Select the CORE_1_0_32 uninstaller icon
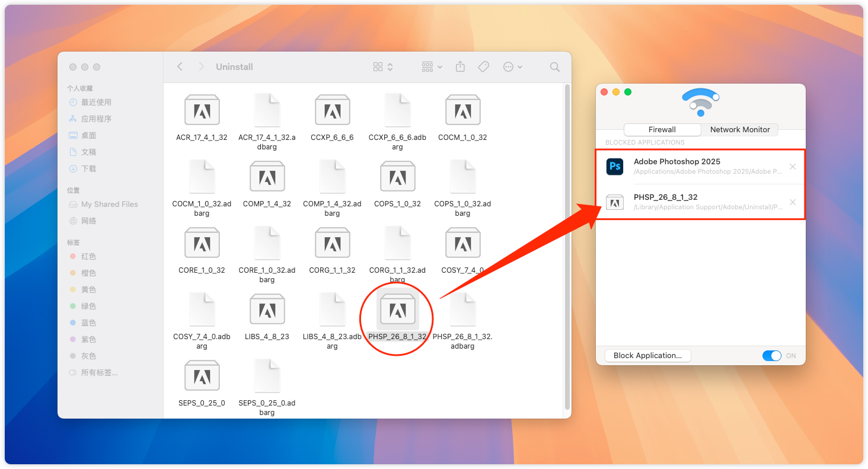Screen dimensions: 868x469 coord(202,243)
